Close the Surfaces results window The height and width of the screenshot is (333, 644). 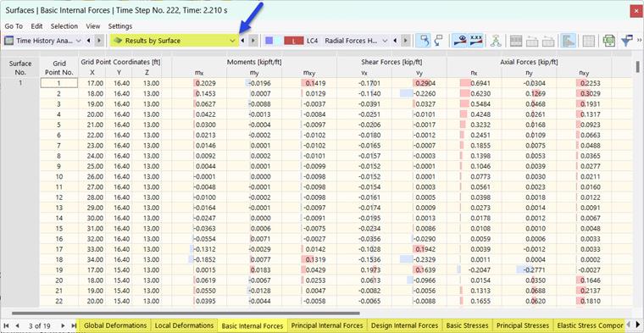click(636, 12)
